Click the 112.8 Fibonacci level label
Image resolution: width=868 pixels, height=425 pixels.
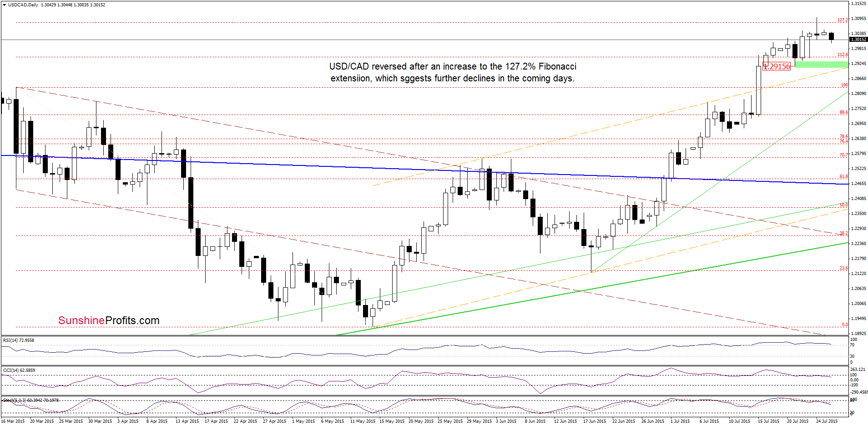[x=843, y=55]
